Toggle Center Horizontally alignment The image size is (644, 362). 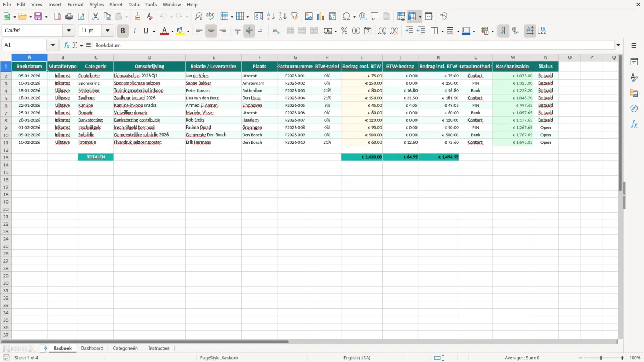(x=211, y=31)
